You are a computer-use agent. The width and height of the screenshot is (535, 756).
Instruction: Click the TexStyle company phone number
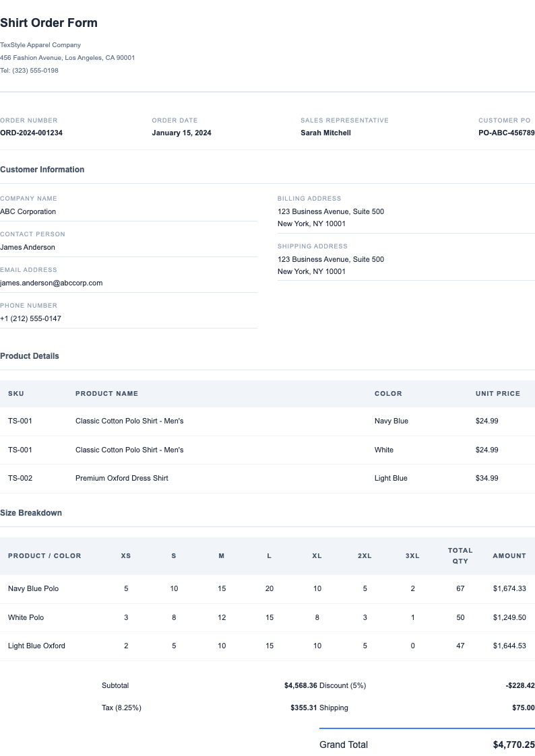pyautogui.click(x=29, y=71)
